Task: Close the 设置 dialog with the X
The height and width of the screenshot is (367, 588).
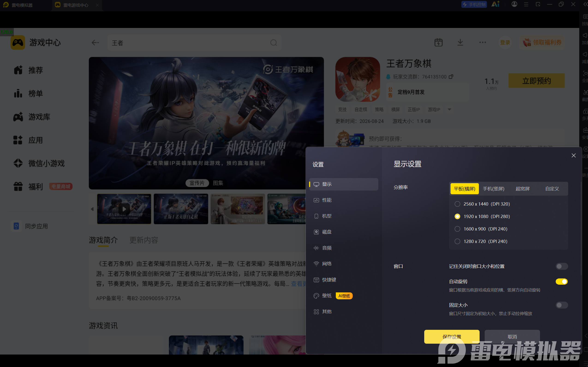Action: point(573,155)
